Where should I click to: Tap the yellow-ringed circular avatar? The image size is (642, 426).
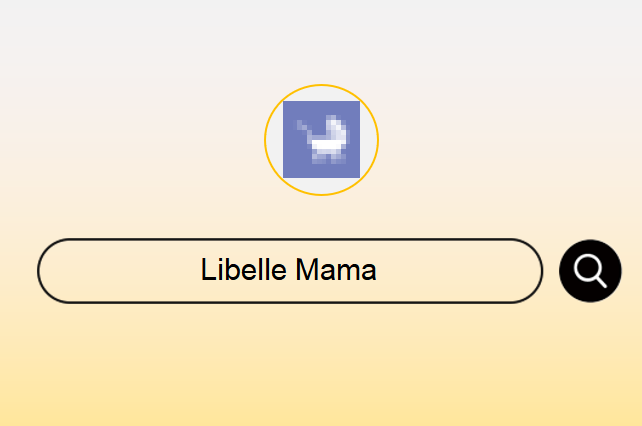[321, 140]
